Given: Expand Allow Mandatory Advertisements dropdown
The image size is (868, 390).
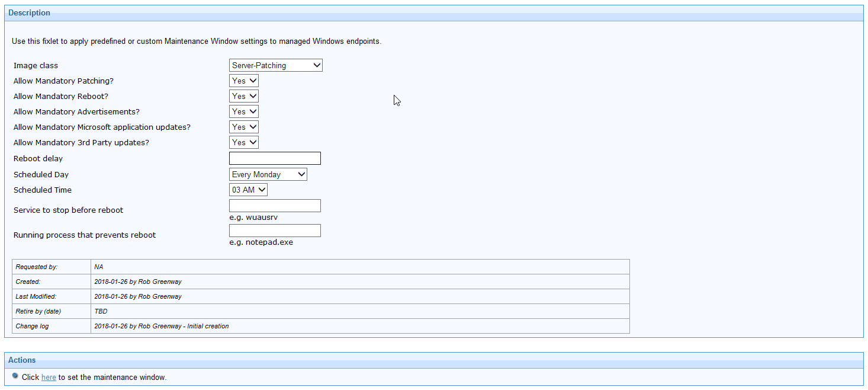Looking at the screenshot, I should [244, 111].
